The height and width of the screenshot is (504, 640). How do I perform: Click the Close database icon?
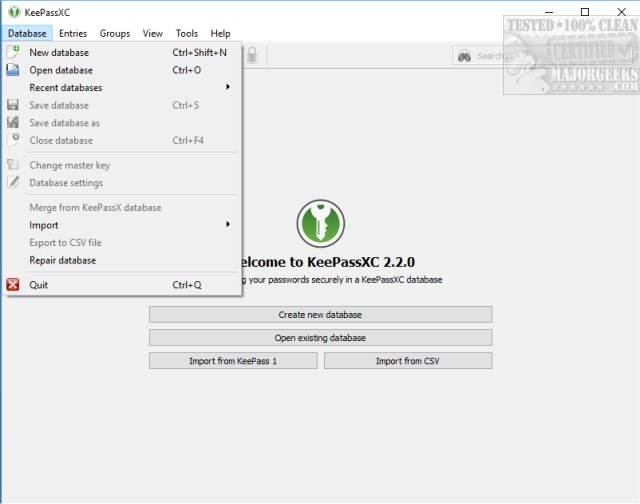(13, 140)
